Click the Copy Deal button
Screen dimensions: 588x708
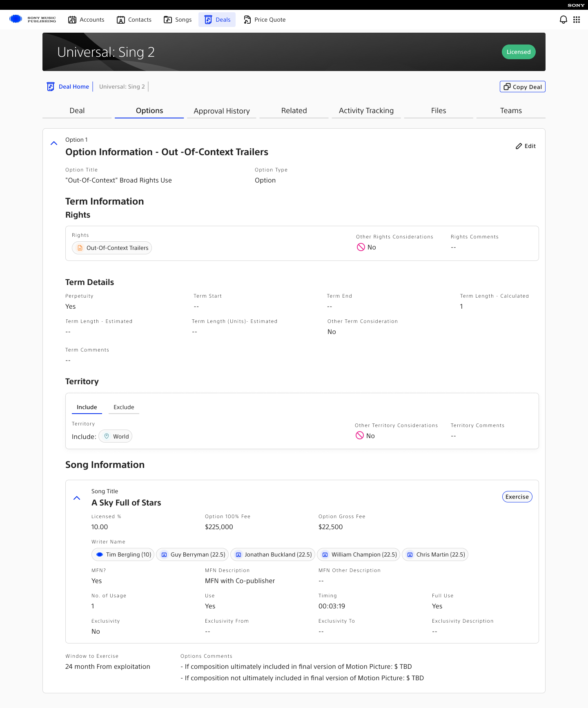tap(523, 87)
